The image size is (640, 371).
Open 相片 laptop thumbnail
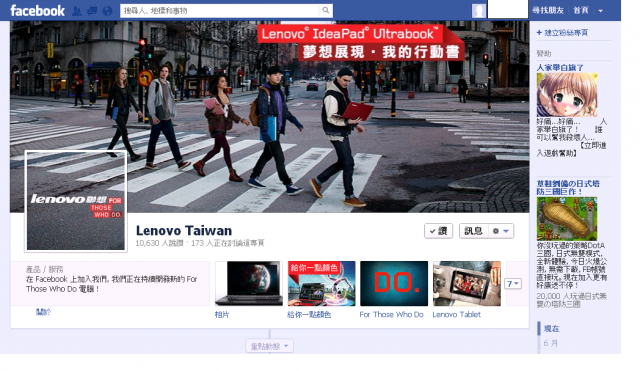[249, 283]
